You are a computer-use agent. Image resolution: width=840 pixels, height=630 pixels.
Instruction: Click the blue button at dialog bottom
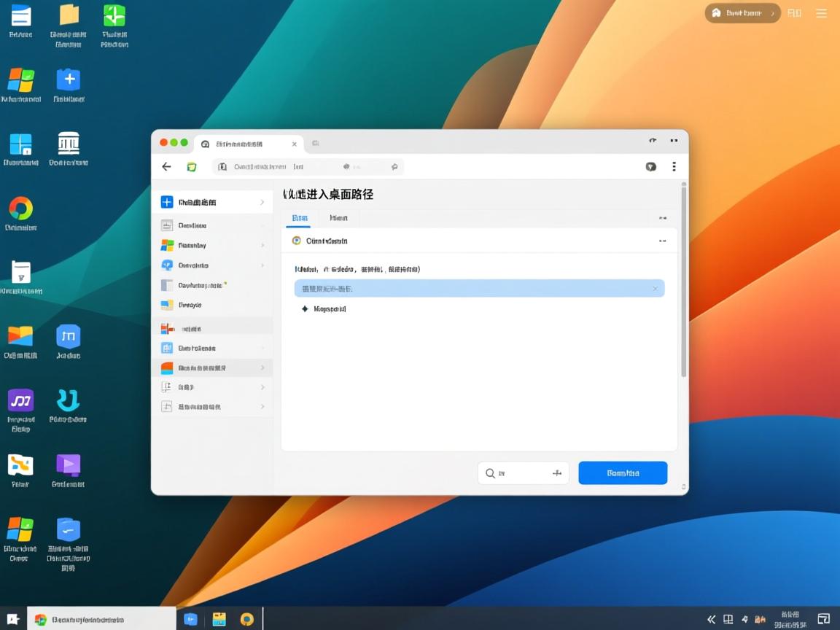(x=623, y=473)
